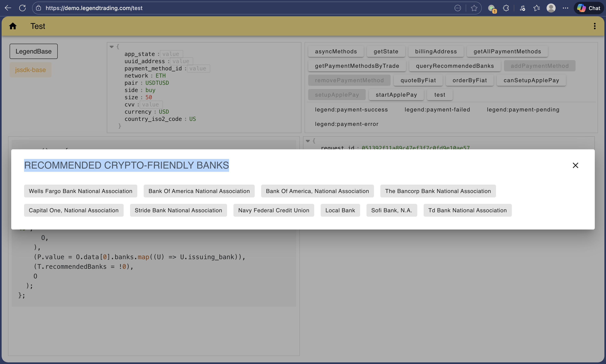Open the favorites list icon

pyautogui.click(x=537, y=8)
